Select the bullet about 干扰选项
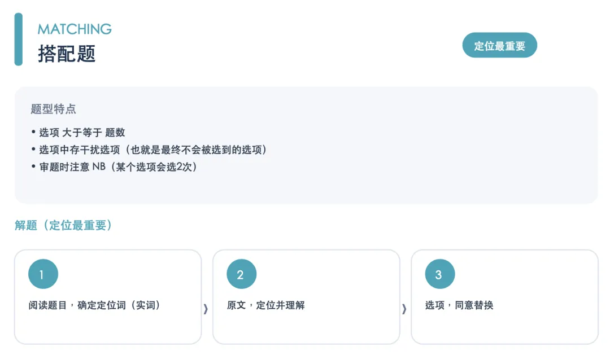610x364 pixels. pos(149,150)
